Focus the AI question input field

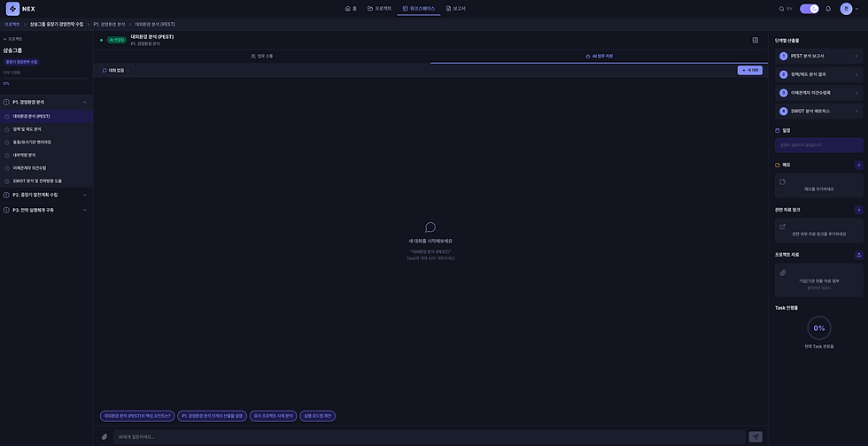(430, 436)
